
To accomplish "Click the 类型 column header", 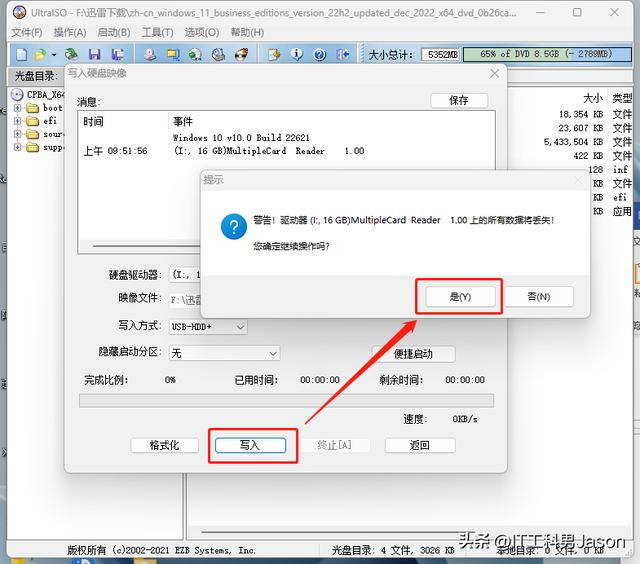I will (622, 98).
